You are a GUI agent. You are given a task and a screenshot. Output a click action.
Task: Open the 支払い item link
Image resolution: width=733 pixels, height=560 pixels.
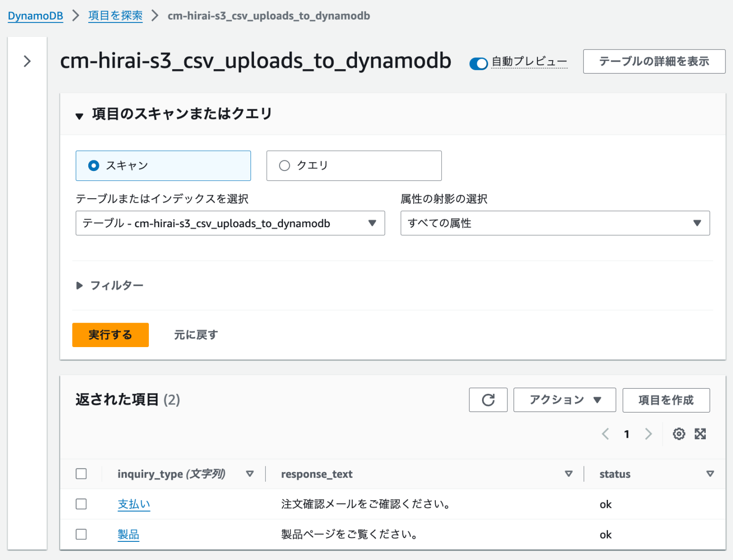click(x=134, y=504)
